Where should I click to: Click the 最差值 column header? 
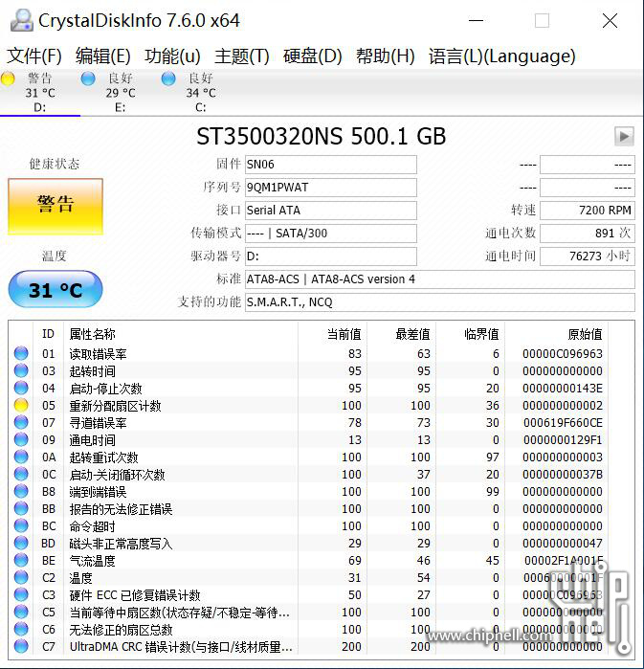pos(401,334)
